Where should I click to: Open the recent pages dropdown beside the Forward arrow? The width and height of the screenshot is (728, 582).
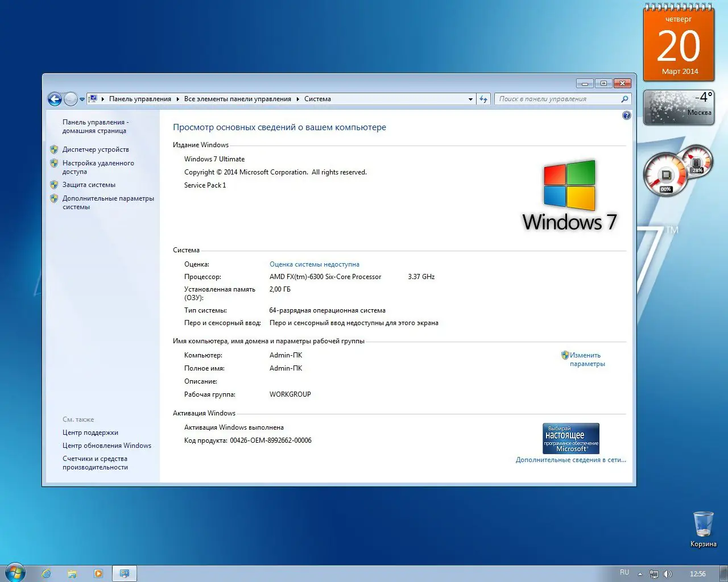[x=82, y=99]
